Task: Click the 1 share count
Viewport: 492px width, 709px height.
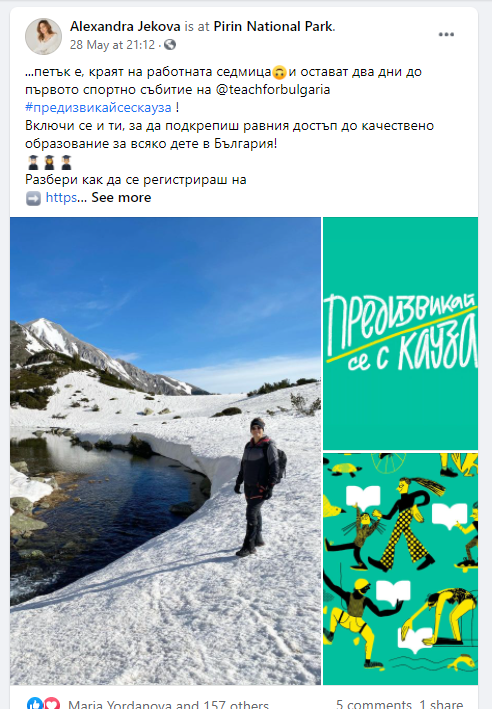Action: pyautogui.click(x=441, y=704)
